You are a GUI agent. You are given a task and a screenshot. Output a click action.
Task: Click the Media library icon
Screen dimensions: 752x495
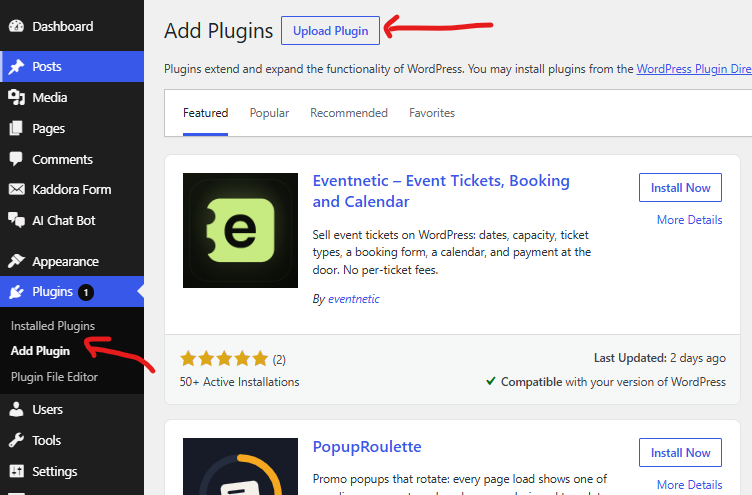point(16,97)
